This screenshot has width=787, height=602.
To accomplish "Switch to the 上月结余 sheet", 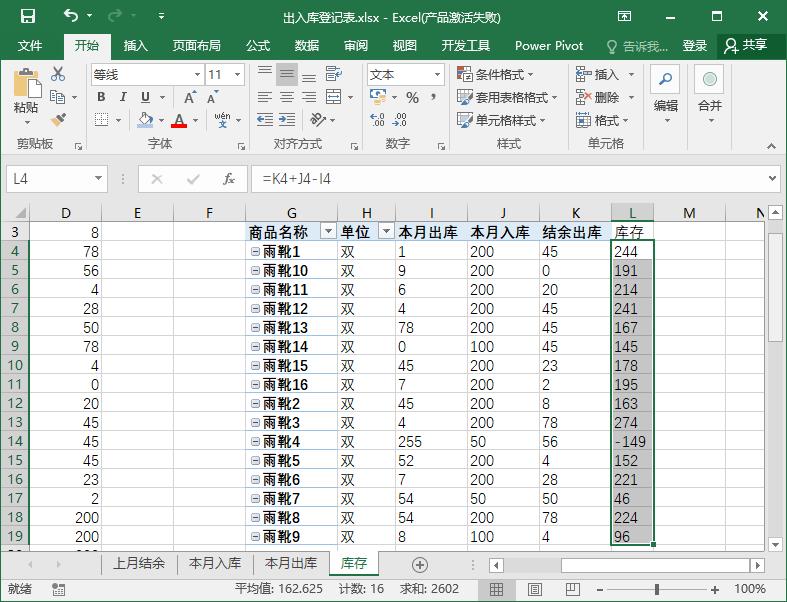I will point(139,563).
